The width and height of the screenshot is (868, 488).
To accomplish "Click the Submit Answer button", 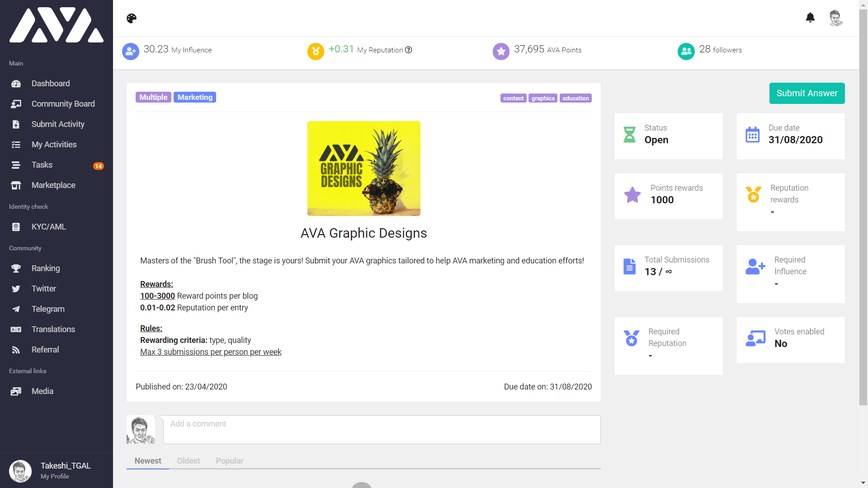I will [807, 93].
